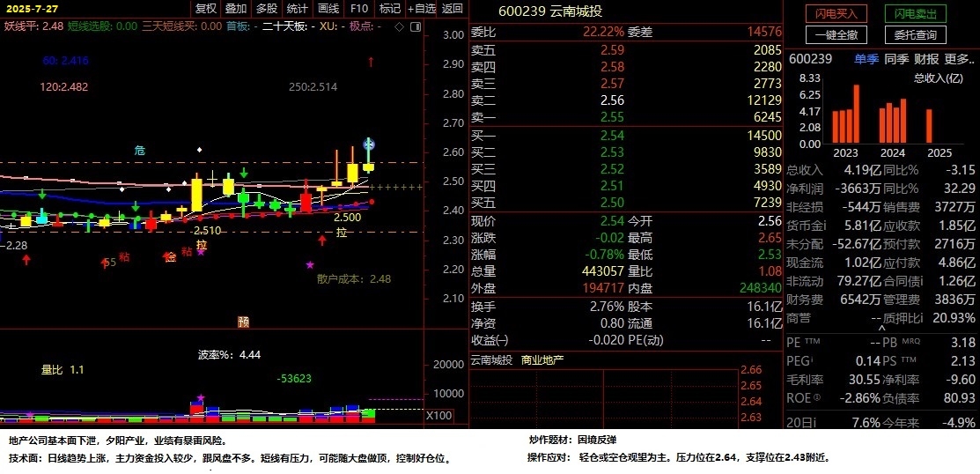The image size is (980, 474).
Task: Click the 卖五 price 2.59
Action: [613, 50]
